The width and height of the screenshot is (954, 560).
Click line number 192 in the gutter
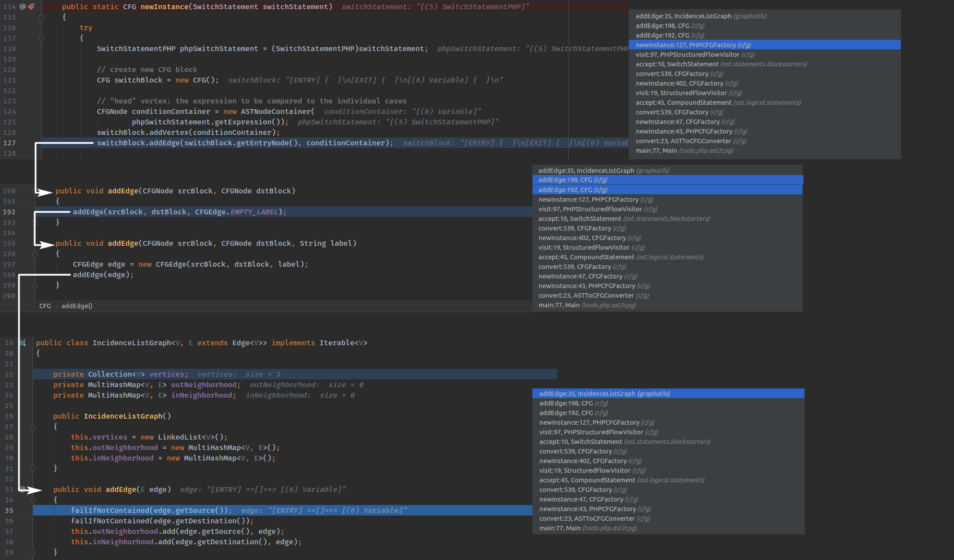pos(9,212)
